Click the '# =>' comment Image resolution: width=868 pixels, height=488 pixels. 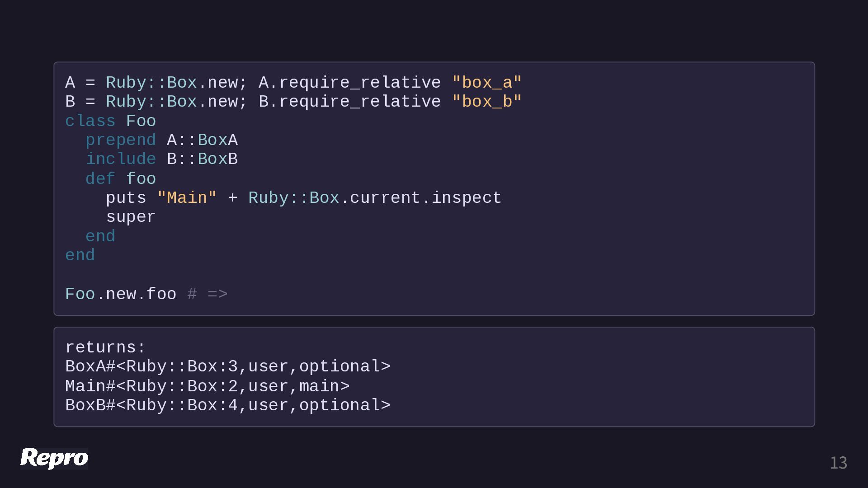(x=208, y=294)
